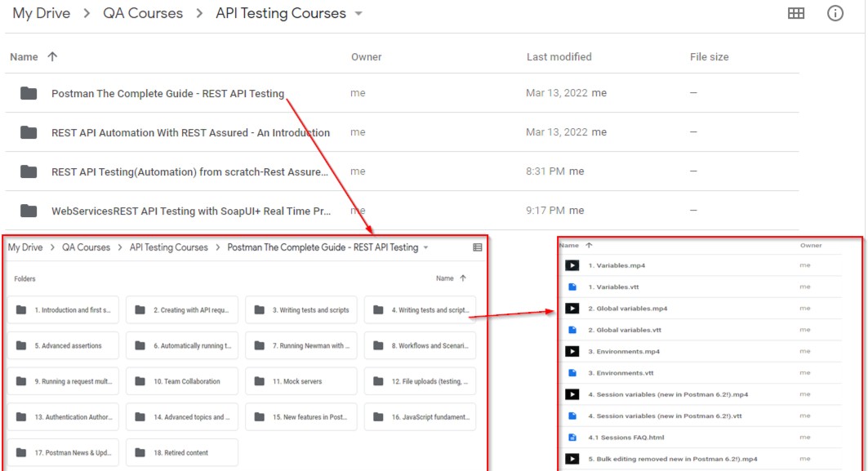Open folder 2. Creating with API requ...
The image size is (868, 471).
[182, 310]
